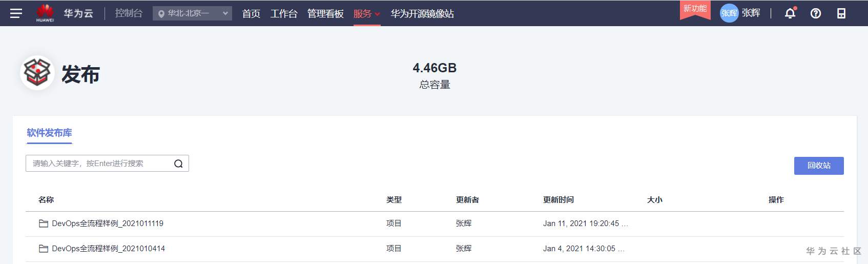Open the hamburger menu icon
This screenshot has height=264, width=868.
point(16,13)
